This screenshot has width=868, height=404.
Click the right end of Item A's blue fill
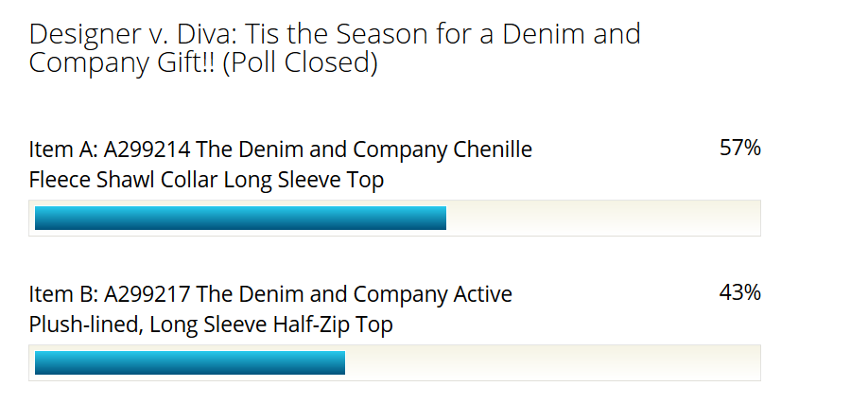(x=443, y=219)
